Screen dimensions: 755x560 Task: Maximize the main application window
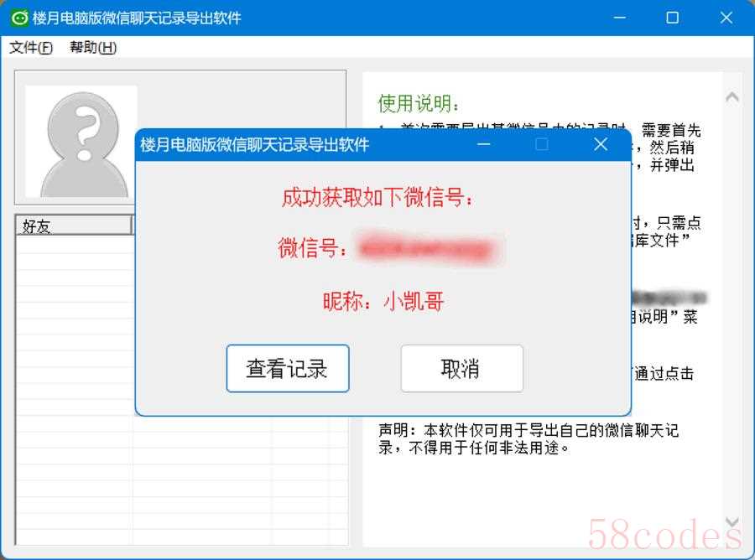coord(672,18)
